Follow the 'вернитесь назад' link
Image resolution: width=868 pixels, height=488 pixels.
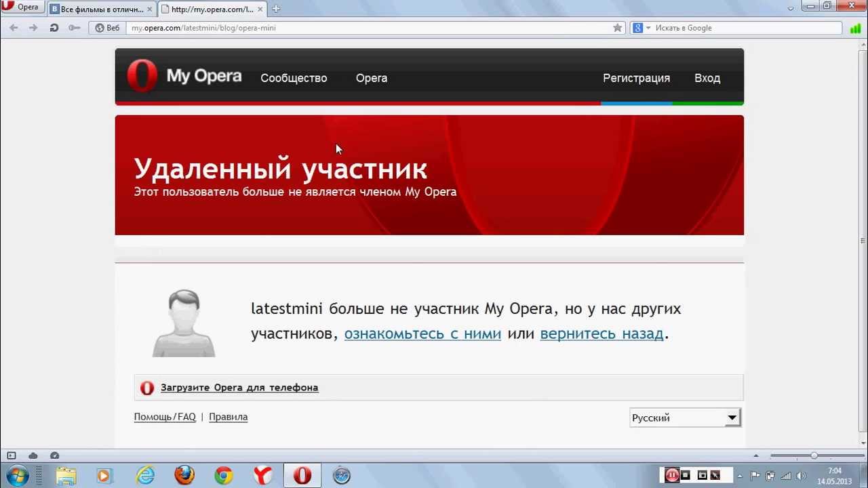point(601,333)
